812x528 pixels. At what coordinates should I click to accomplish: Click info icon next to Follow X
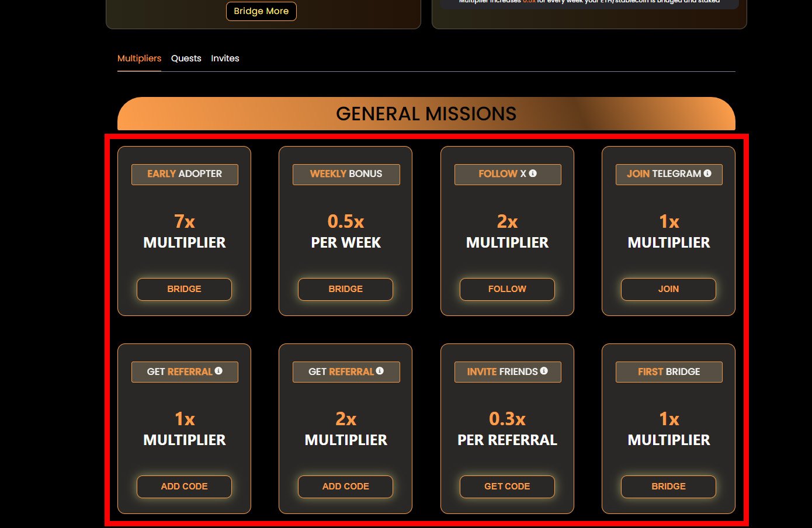(533, 173)
